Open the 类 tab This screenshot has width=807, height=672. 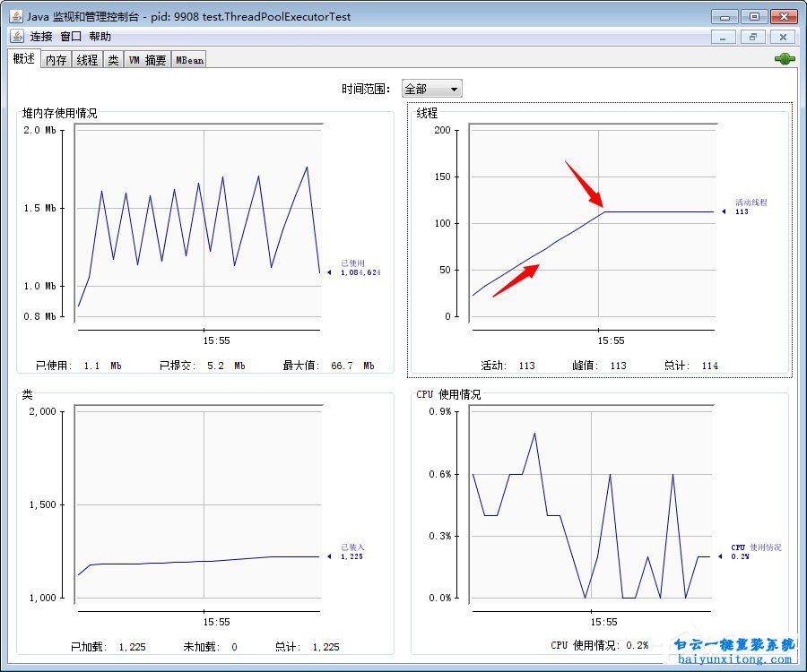pos(113,60)
